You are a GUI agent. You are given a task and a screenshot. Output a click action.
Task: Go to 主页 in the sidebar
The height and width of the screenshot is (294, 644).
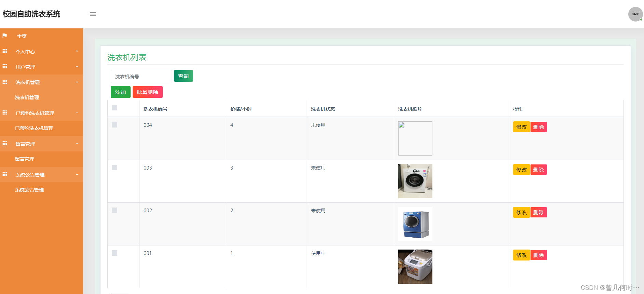(x=22, y=36)
